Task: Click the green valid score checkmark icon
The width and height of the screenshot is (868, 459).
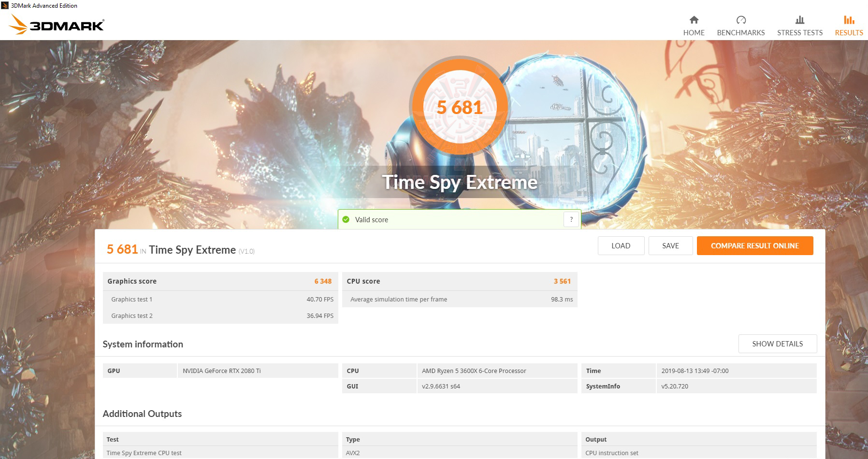Action: pos(346,219)
